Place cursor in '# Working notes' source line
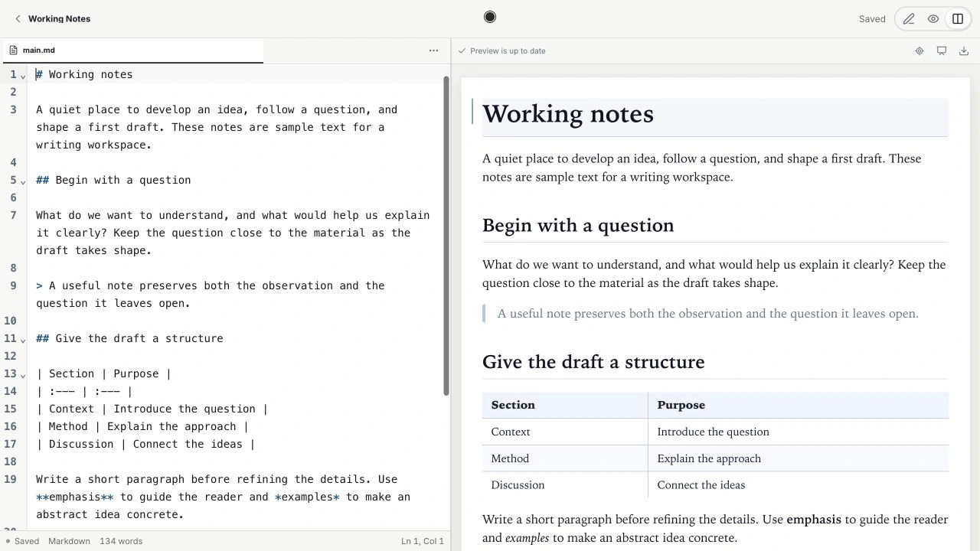 click(84, 74)
